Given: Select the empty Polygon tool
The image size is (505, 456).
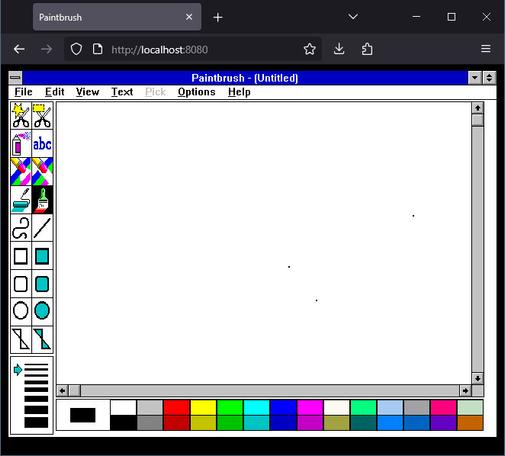Looking at the screenshot, I should [21, 339].
